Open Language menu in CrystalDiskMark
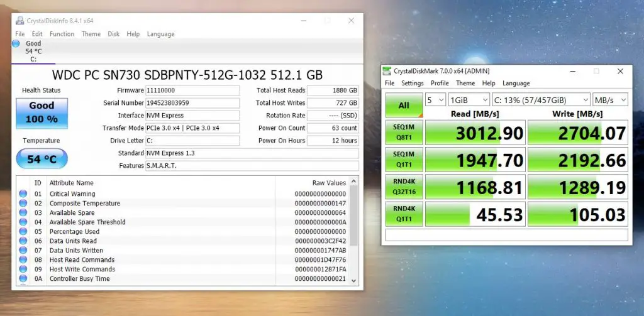This screenshot has height=316, width=644. point(516,84)
